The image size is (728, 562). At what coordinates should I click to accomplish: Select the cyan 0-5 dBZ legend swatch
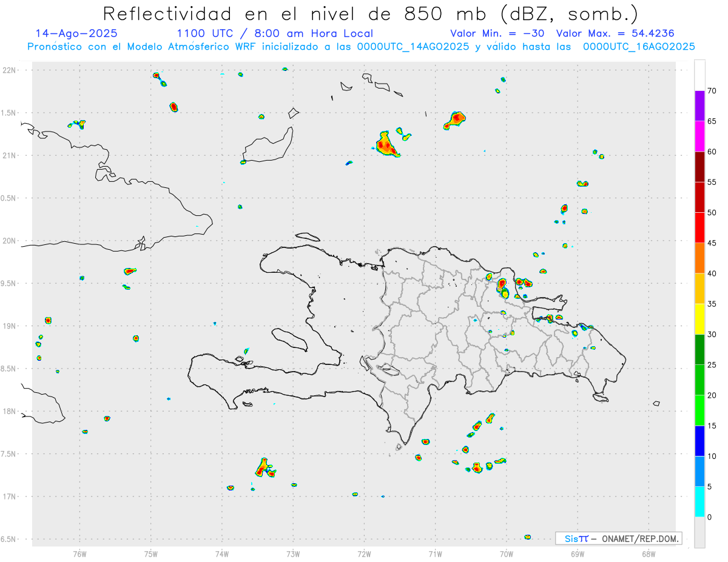tap(699, 501)
